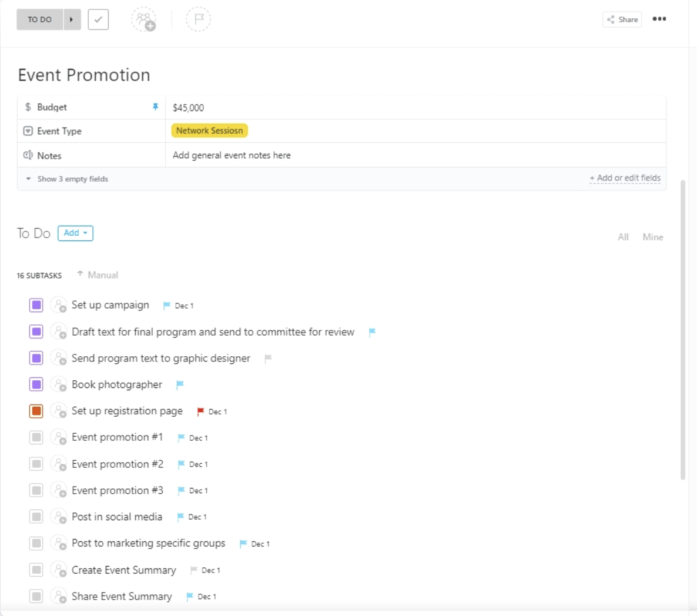
Task: Click the Dec 1 date on Share Event Summary
Action: [207, 597]
